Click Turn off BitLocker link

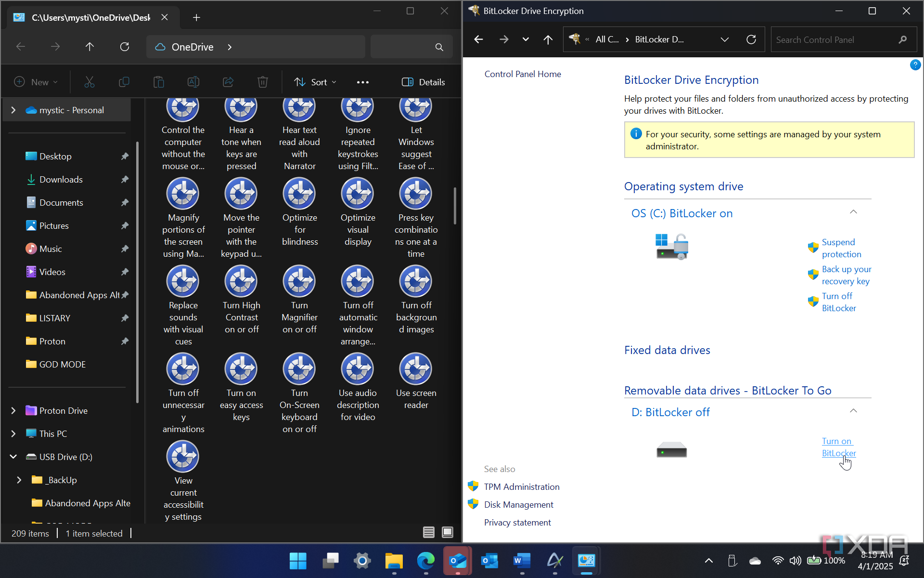click(839, 302)
